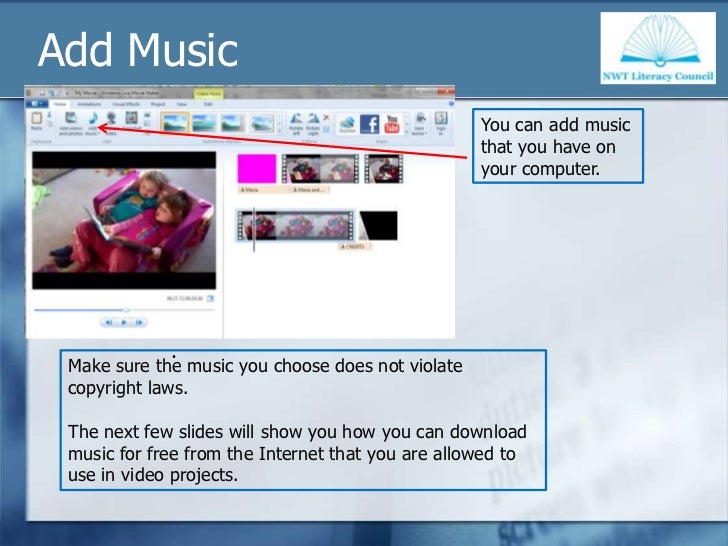The image size is (728, 546).
Task: Select the black credits clip on the storyboard
Action: [x=378, y=226]
